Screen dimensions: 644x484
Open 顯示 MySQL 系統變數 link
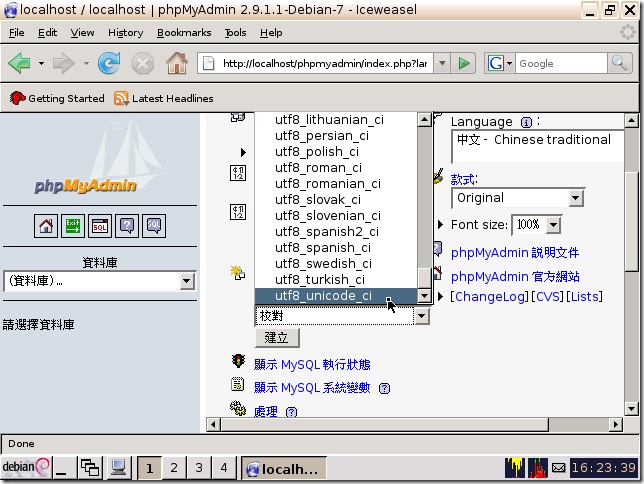pyautogui.click(x=312, y=387)
